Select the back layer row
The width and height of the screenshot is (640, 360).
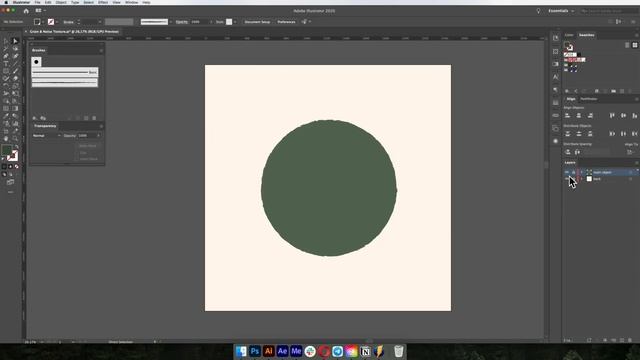[x=600, y=179]
